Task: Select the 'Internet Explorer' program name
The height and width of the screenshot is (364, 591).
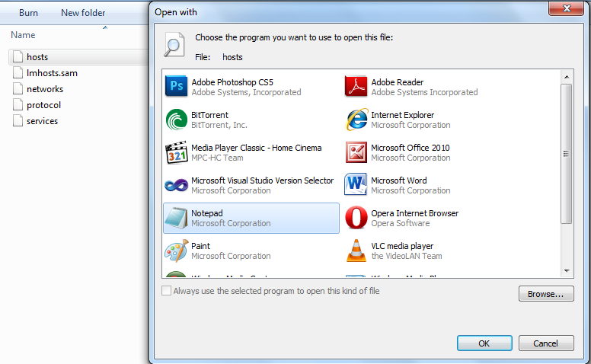Action: tap(403, 115)
